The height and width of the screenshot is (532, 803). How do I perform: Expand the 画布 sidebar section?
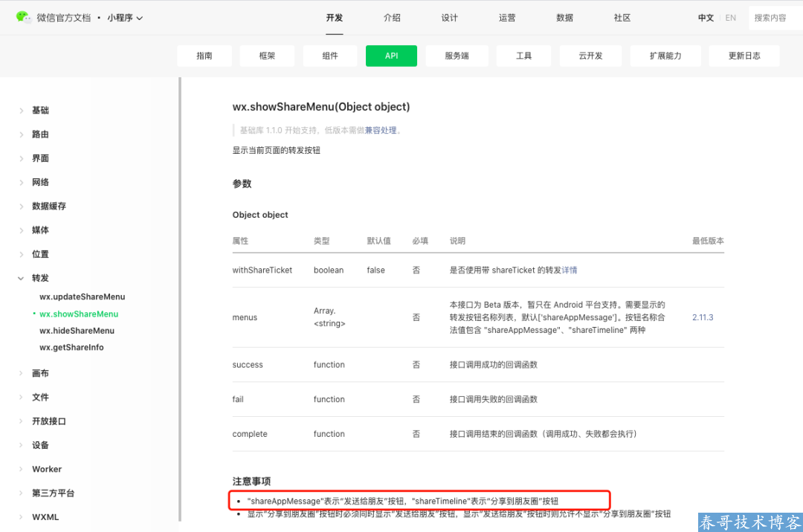[x=40, y=374]
